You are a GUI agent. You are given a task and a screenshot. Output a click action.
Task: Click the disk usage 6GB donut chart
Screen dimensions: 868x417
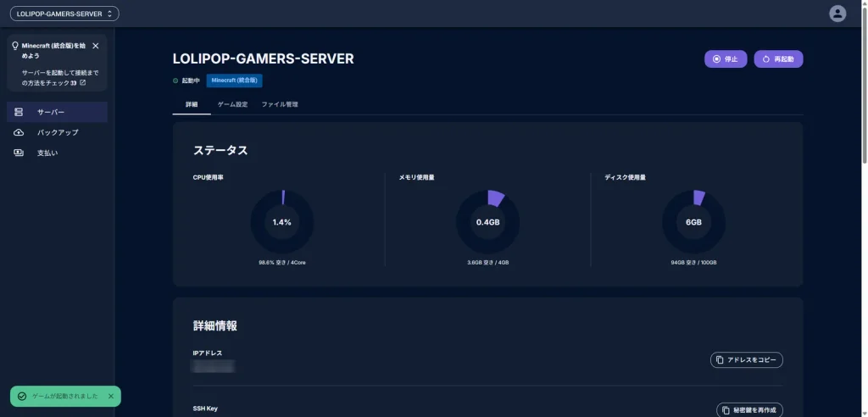(693, 222)
